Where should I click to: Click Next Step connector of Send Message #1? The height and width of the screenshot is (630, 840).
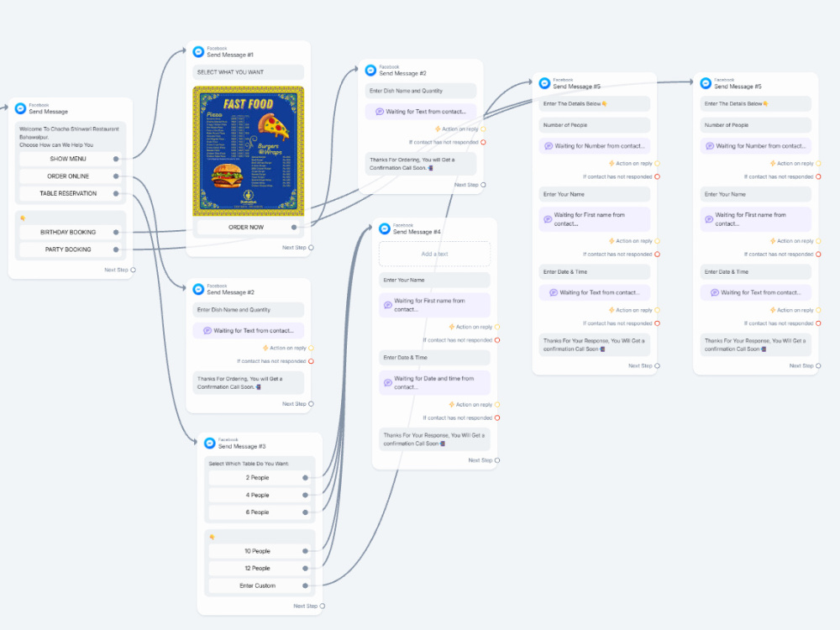click(312, 248)
